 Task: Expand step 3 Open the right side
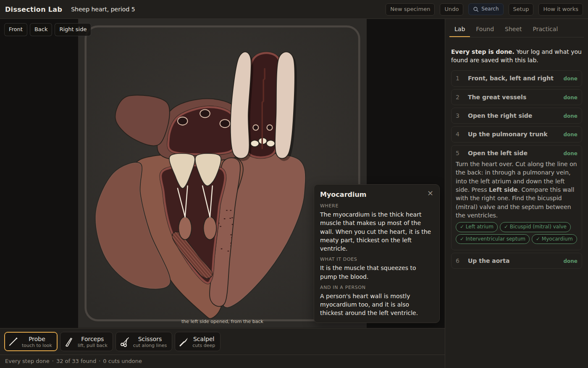516,116
